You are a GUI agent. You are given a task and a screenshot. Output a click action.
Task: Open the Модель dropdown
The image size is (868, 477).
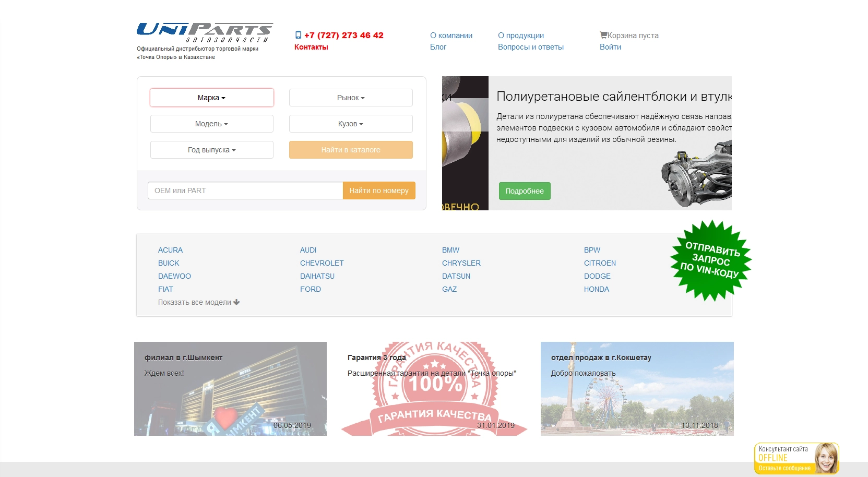click(212, 124)
